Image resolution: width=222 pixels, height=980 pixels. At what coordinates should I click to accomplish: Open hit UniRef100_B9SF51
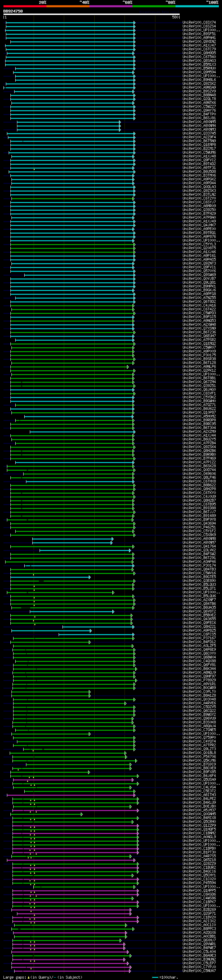(199, 34)
